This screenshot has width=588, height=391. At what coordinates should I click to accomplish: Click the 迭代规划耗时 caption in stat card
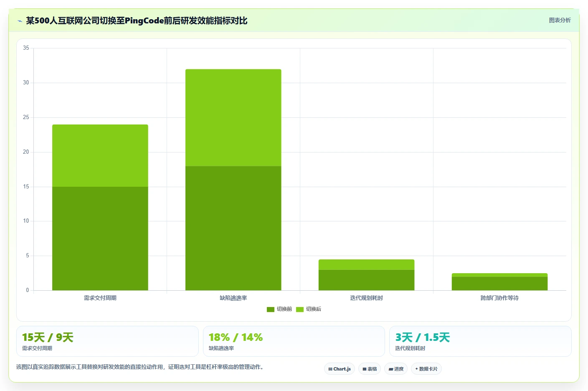click(x=410, y=348)
